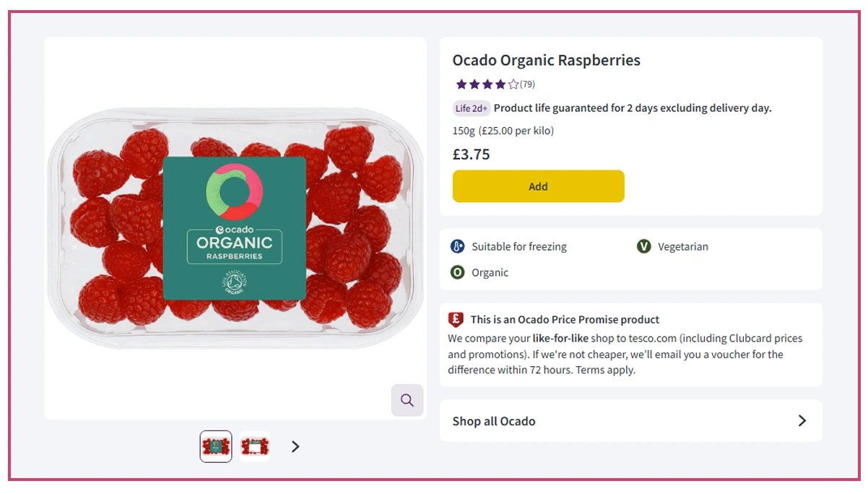Click the Suitable for freezing label

pyautogui.click(x=518, y=246)
